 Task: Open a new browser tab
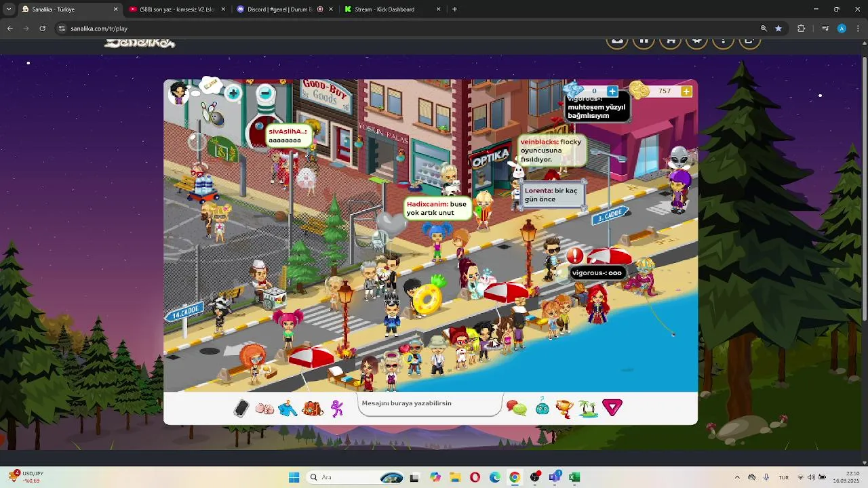point(454,9)
